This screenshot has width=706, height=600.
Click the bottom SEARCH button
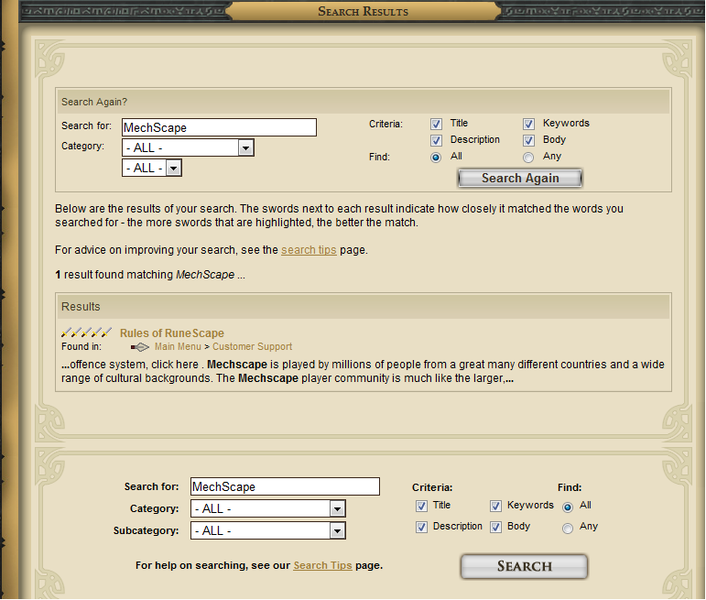point(524,566)
